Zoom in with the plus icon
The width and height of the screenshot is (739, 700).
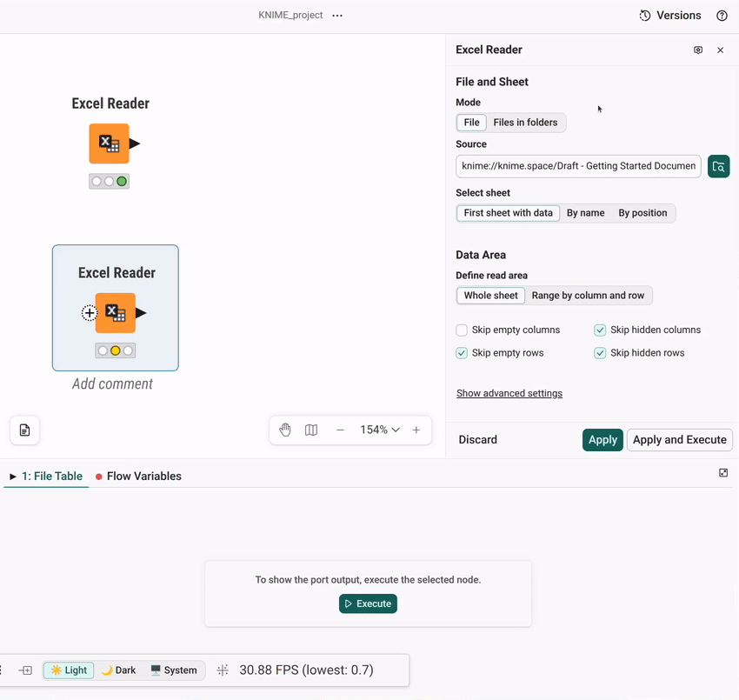416,430
